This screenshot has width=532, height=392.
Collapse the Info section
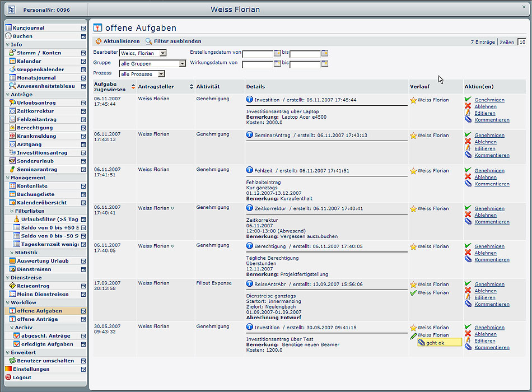pyautogui.click(x=8, y=44)
